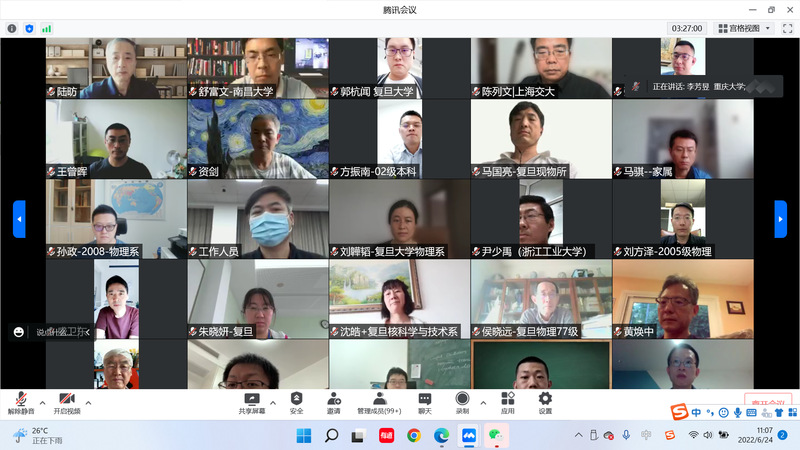Start recording with 录制 button

462,403
